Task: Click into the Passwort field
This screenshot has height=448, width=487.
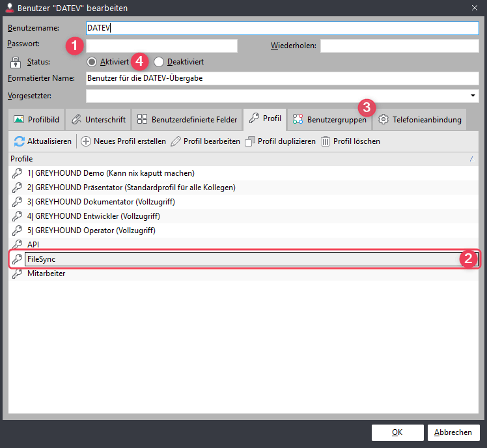Action: 161,46
